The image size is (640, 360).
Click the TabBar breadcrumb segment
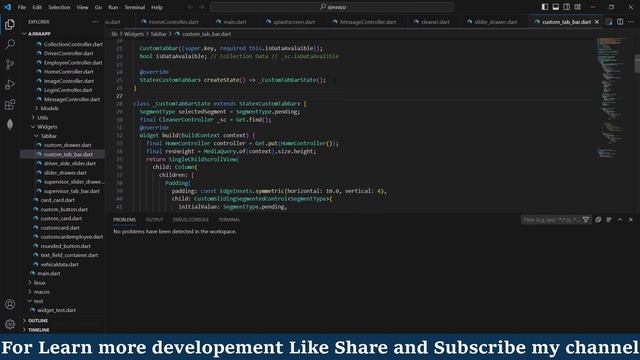tap(158, 34)
